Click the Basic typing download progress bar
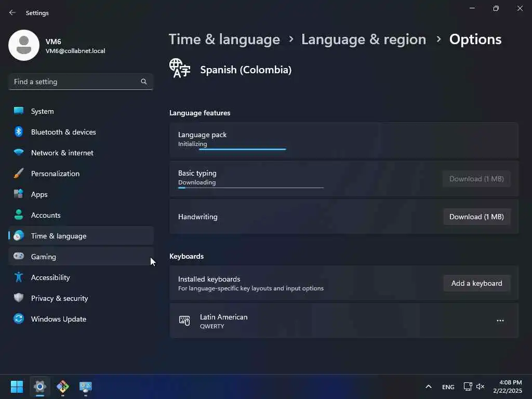The width and height of the screenshot is (532, 399). click(x=251, y=188)
